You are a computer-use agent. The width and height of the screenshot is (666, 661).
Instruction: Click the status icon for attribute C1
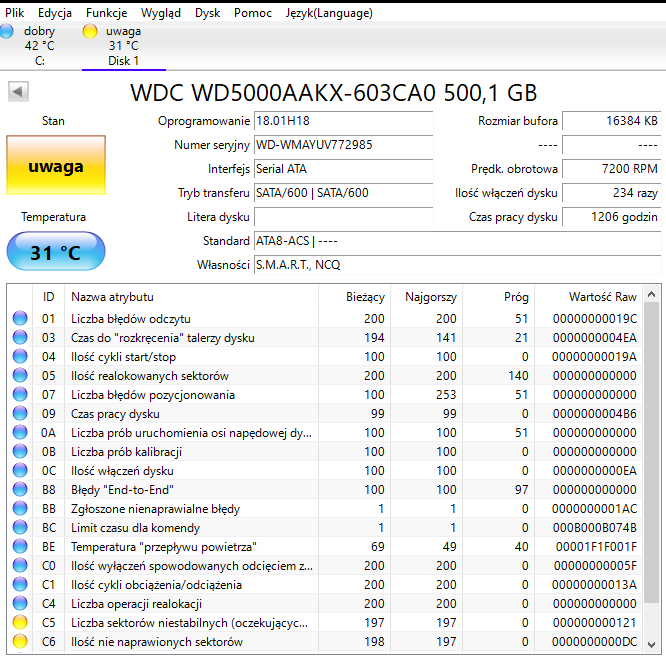point(20,584)
